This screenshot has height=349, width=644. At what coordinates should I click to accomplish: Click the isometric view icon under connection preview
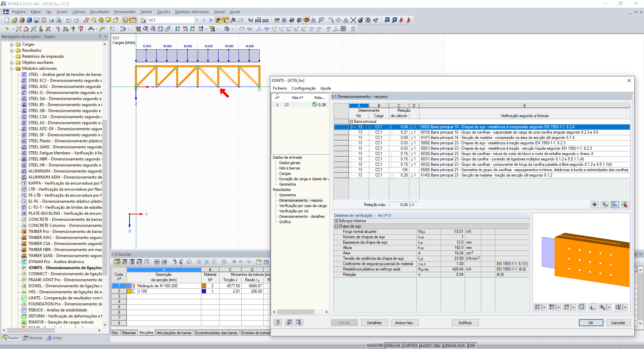582,307
